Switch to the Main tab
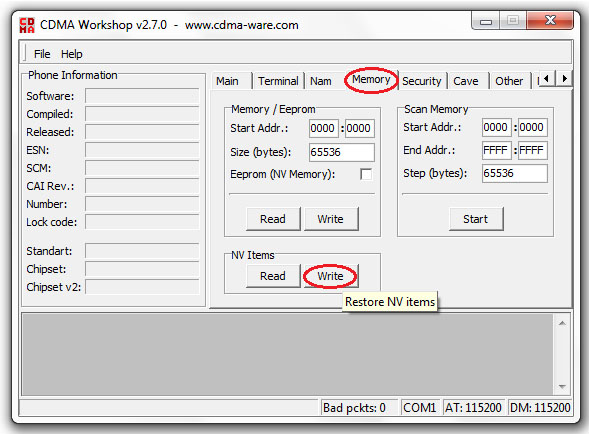 tap(227, 81)
